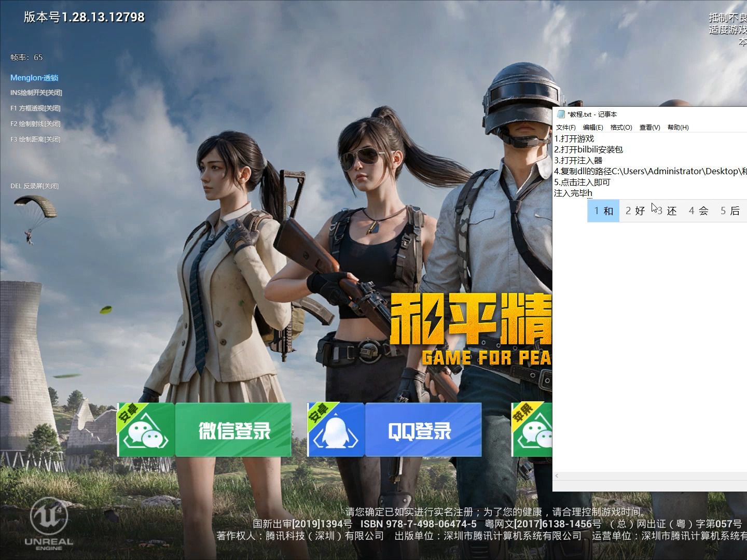Click the green WeChat icon with Android tag

(146, 430)
